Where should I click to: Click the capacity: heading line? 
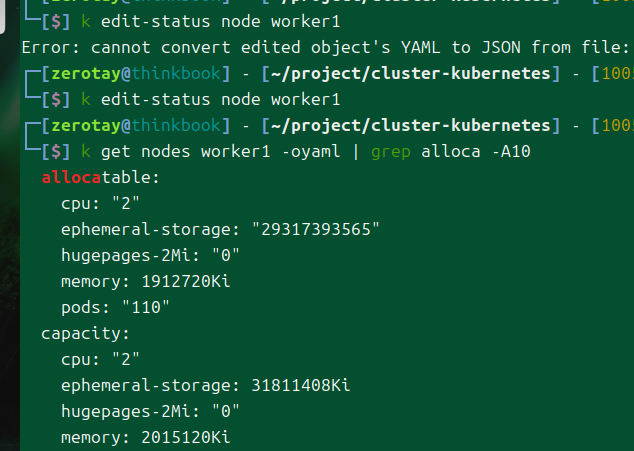click(85, 334)
